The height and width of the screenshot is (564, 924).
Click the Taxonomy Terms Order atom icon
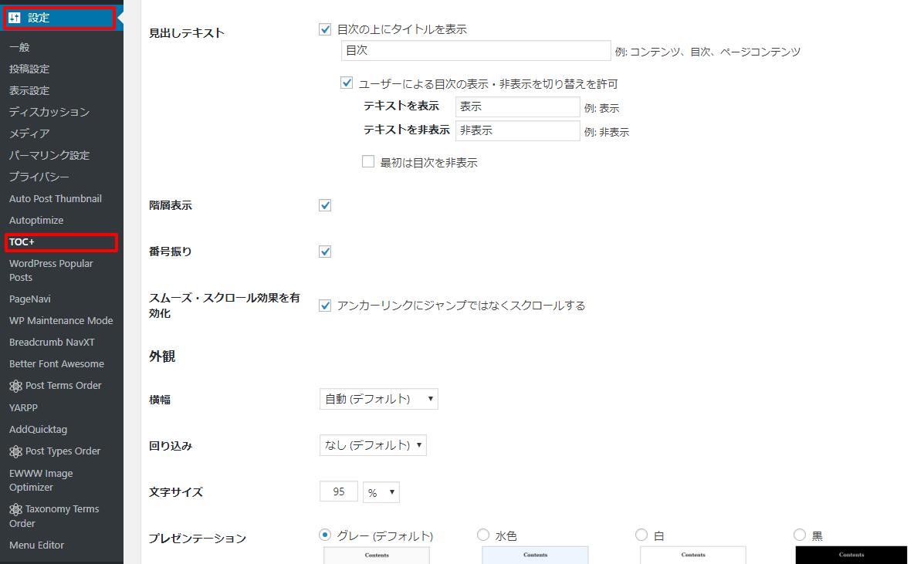[16, 509]
